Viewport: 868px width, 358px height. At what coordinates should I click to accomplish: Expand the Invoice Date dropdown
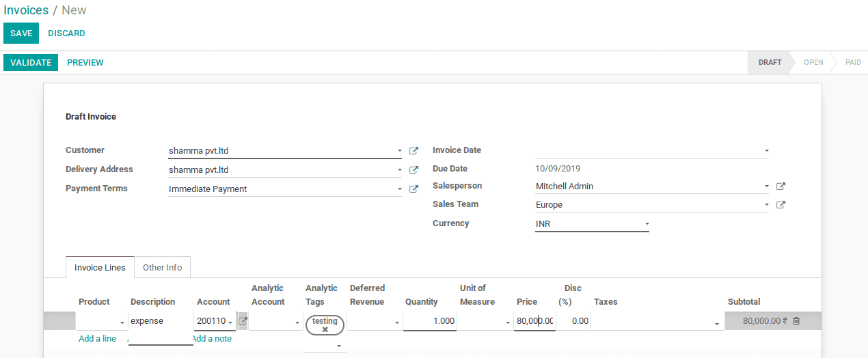click(x=766, y=151)
